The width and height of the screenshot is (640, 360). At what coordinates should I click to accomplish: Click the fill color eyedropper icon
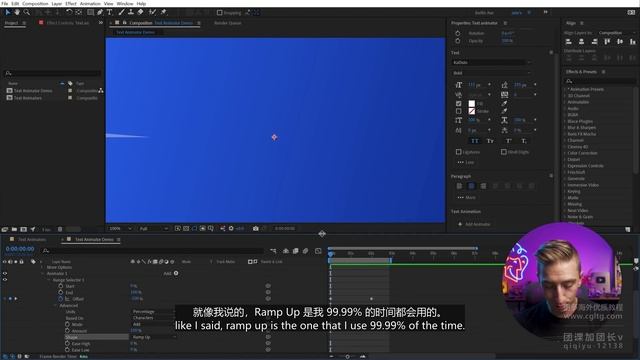pyautogui.click(x=504, y=104)
